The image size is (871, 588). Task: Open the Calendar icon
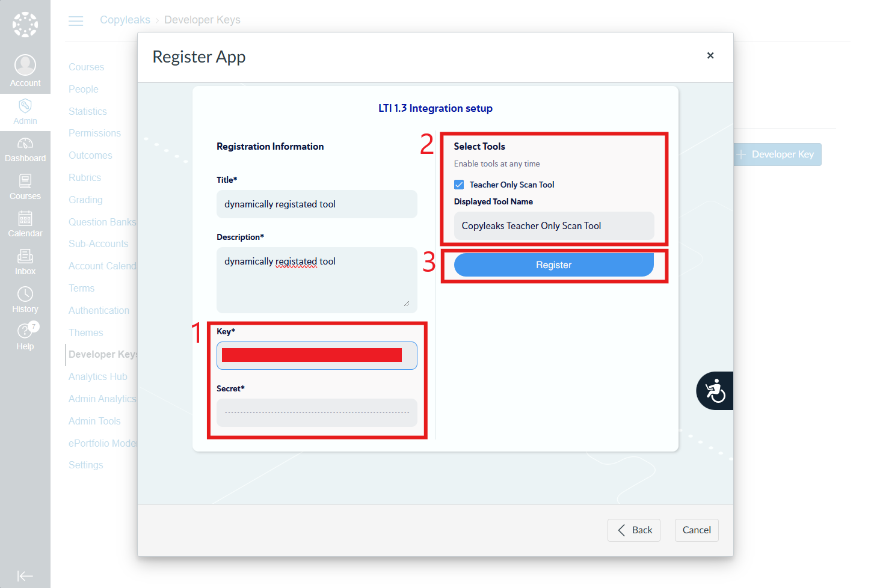[25, 218]
